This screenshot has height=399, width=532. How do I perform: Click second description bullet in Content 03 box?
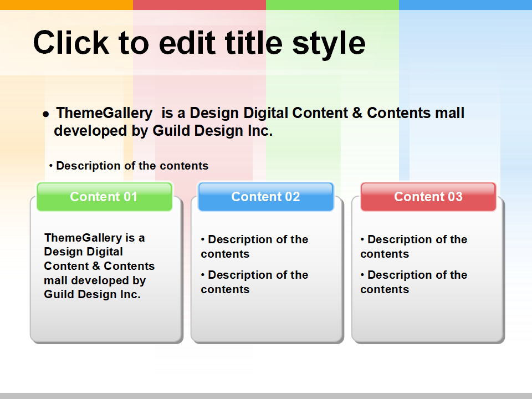[414, 282]
